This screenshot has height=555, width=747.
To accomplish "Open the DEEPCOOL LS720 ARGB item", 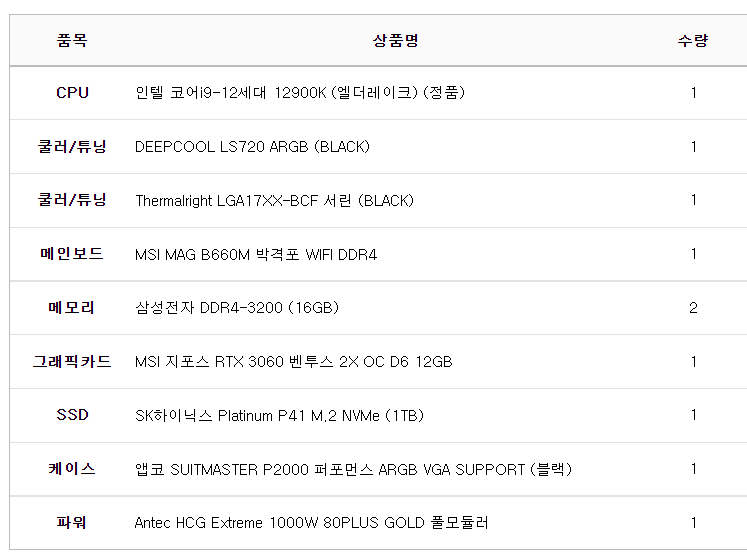I will (x=252, y=147).
